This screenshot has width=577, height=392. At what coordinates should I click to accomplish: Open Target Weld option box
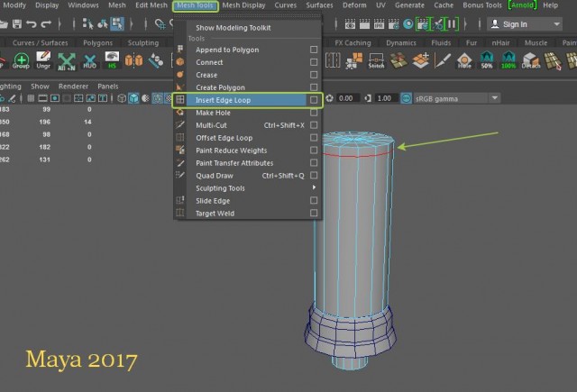314,213
